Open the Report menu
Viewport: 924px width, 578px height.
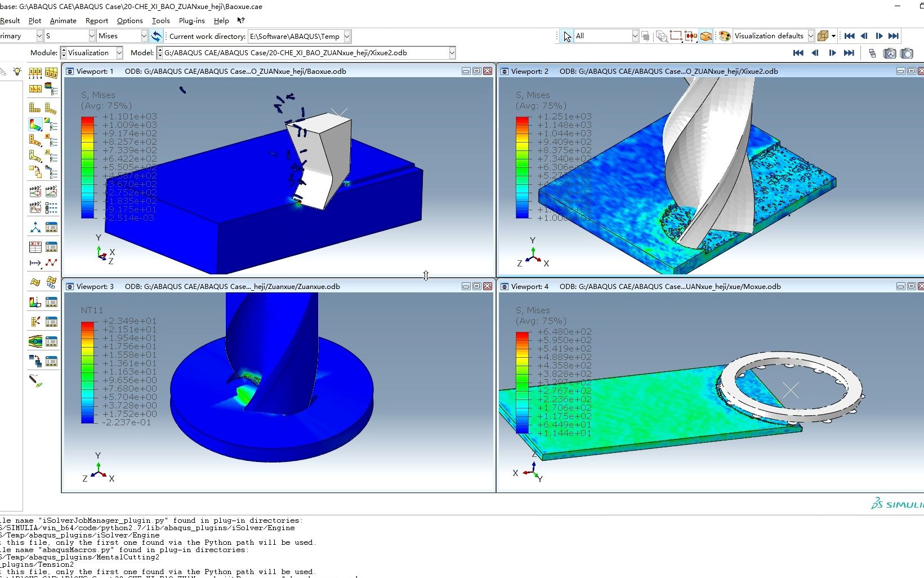(97, 21)
